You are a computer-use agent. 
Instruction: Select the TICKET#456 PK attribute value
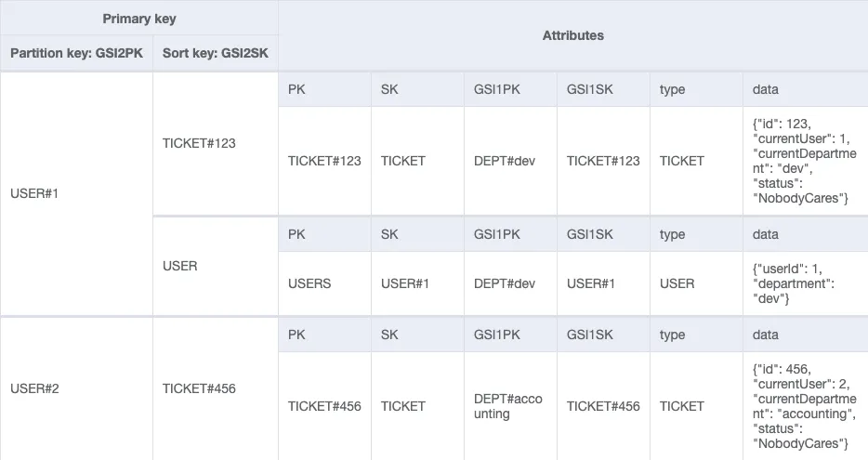pos(324,406)
